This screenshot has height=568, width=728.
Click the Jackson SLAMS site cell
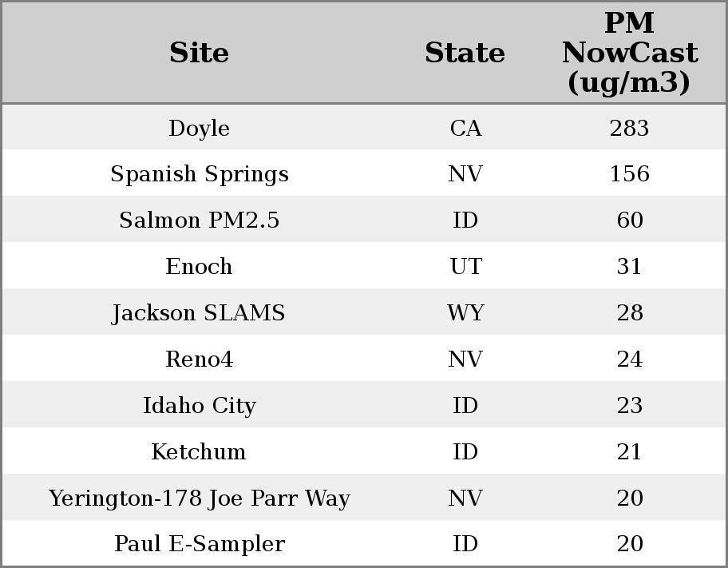199,313
